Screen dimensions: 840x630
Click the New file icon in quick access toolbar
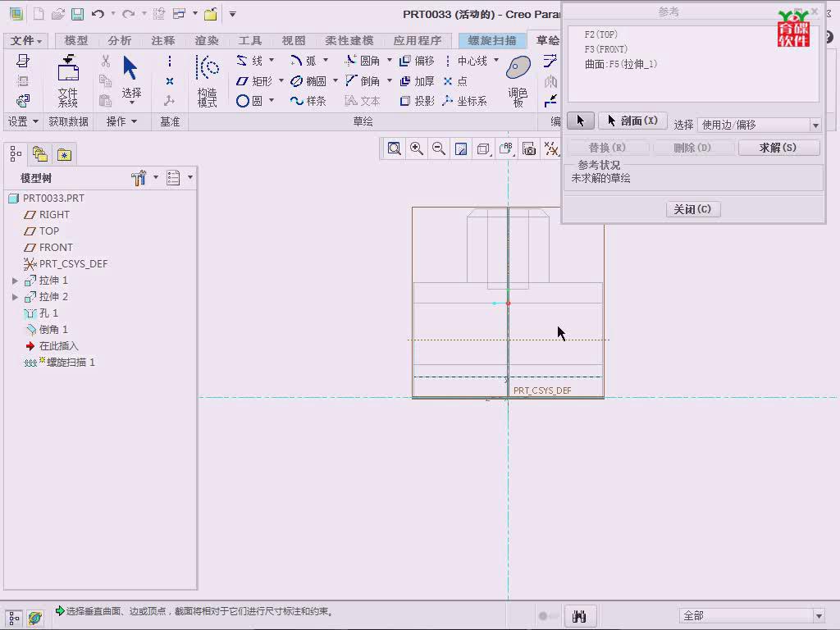click(39, 14)
